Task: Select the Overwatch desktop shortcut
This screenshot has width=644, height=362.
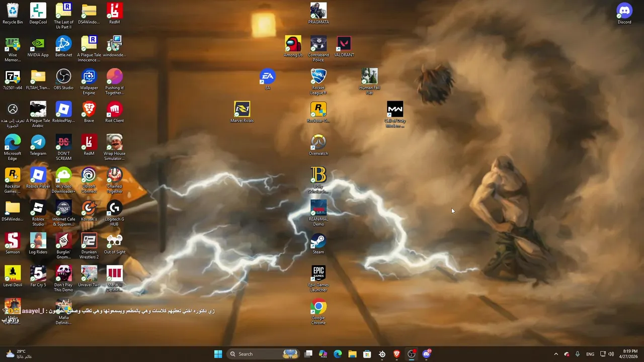Action: (318, 145)
